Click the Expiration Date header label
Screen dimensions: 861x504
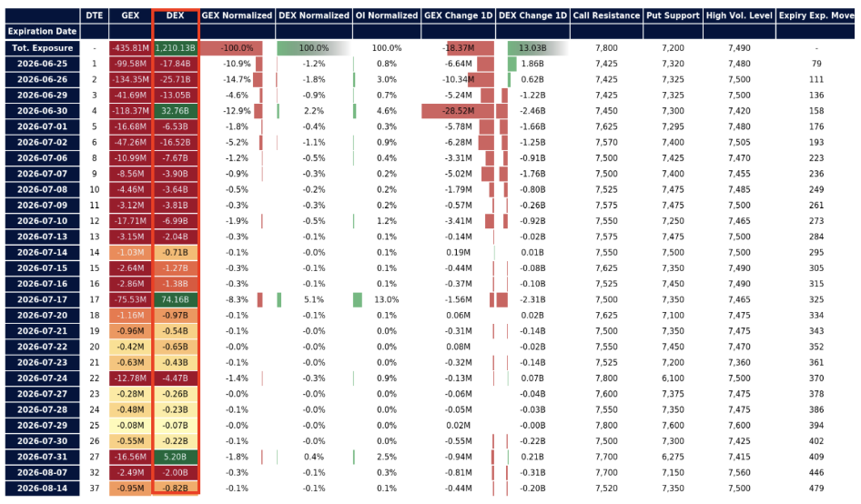click(42, 31)
